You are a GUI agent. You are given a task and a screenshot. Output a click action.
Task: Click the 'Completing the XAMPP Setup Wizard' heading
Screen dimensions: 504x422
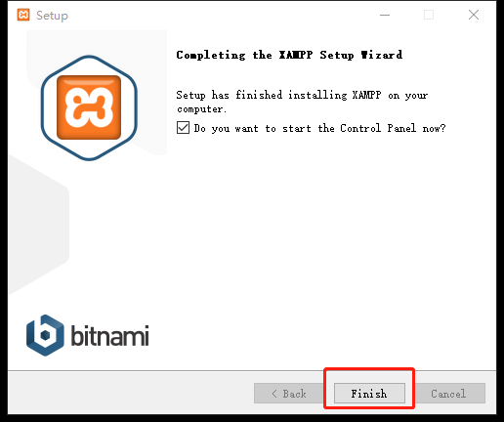[289, 55]
